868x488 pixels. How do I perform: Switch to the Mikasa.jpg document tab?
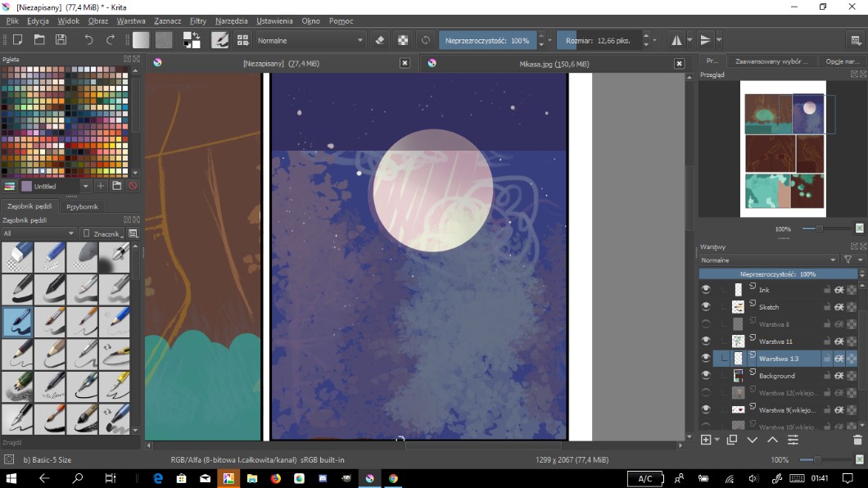click(554, 63)
